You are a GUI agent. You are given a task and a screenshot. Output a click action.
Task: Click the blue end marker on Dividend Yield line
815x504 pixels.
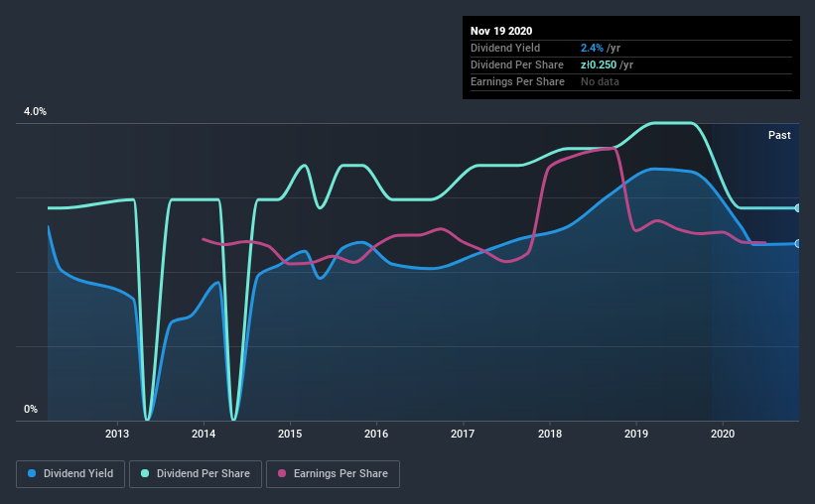pos(798,244)
